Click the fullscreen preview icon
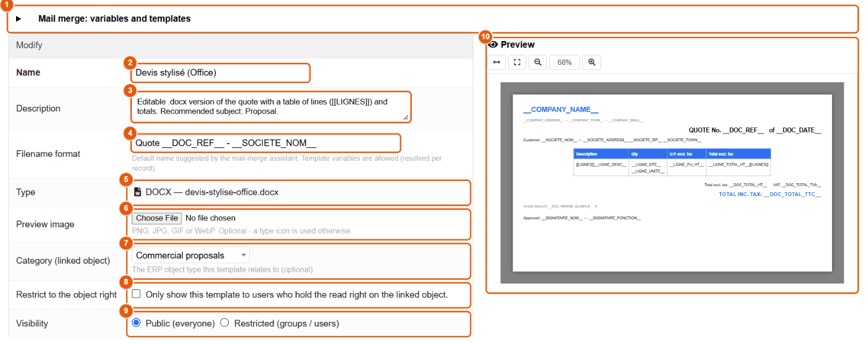The width and height of the screenshot is (868, 344). point(517,62)
